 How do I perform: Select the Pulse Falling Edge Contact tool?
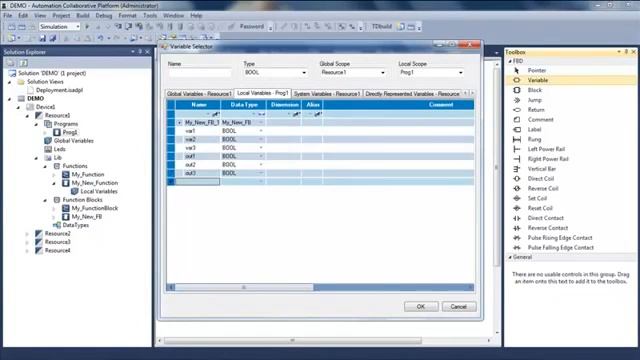coord(560,247)
